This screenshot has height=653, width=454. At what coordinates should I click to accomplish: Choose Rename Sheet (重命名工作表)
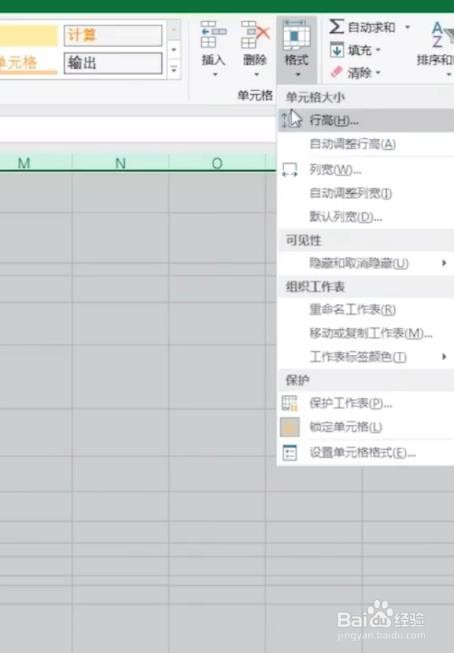[x=366, y=310]
